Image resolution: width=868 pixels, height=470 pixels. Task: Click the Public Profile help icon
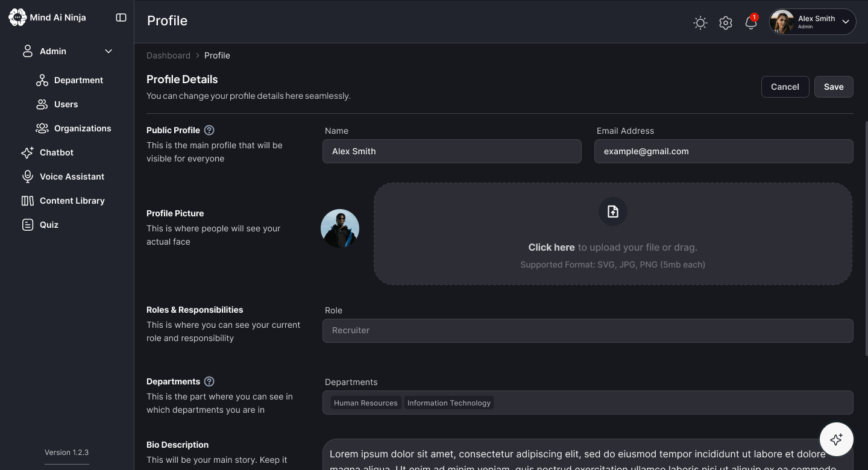pyautogui.click(x=209, y=130)
